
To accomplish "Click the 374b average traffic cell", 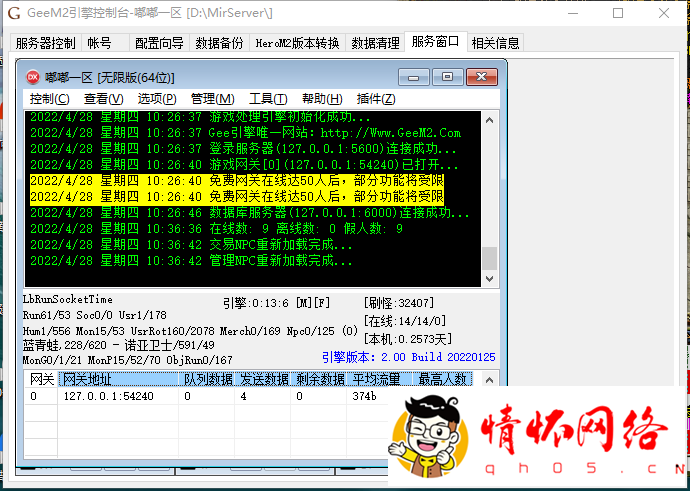I will pos(364,396).
